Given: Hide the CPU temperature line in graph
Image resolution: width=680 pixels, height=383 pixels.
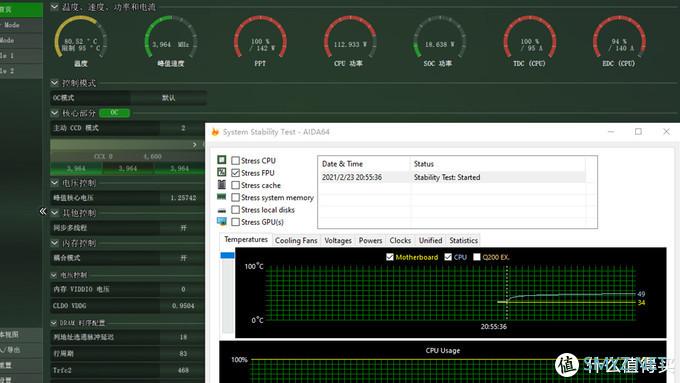Looking at the screenshot, I should click(x=448, y=257).
